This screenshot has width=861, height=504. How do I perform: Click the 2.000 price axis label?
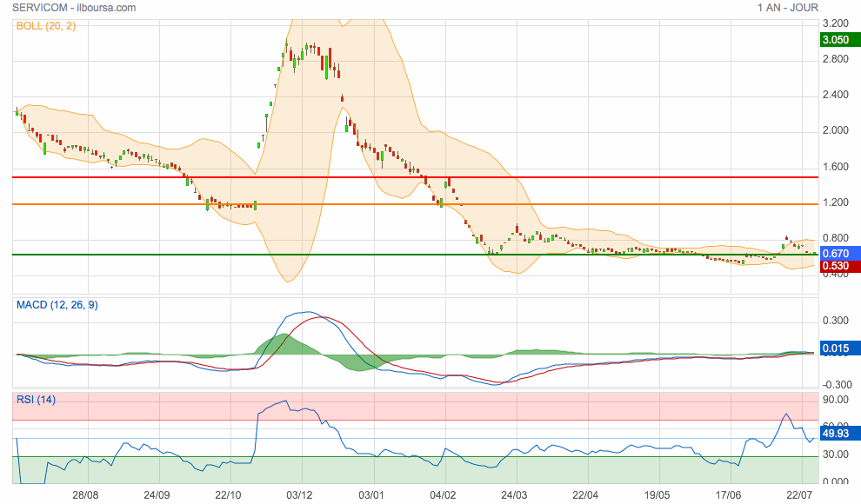pyautogui.click(x=835, y=130)
